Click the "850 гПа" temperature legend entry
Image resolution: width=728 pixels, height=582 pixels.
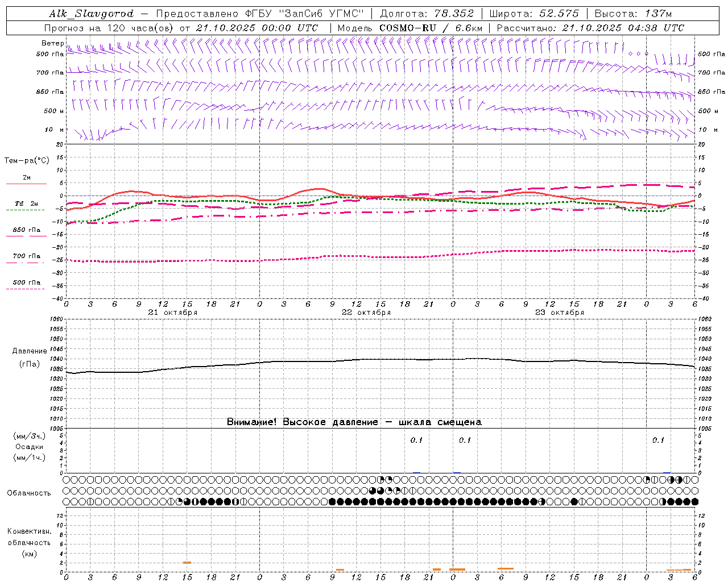pos(26,230)
